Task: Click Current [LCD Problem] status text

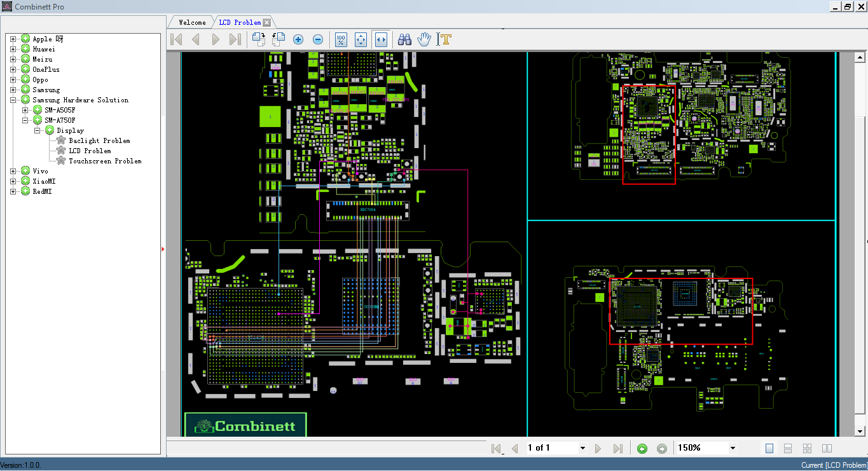Action: pos(834,465)
